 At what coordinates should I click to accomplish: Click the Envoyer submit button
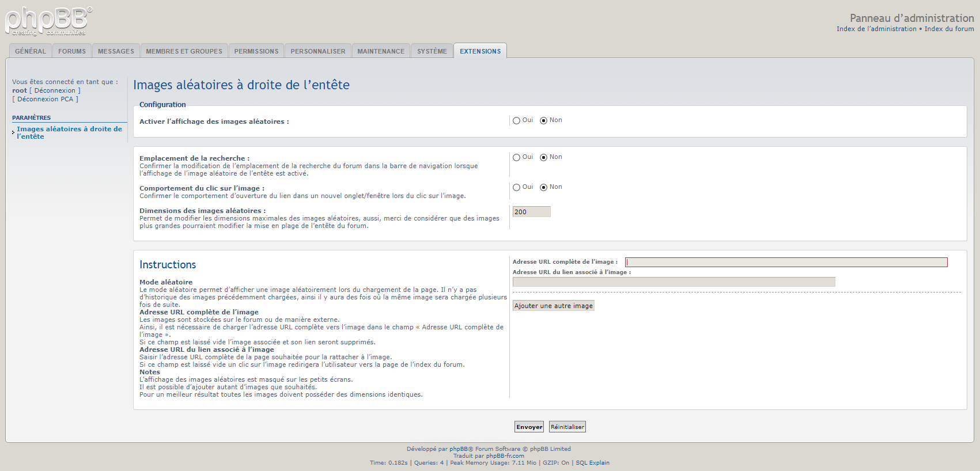pos(529,427)
